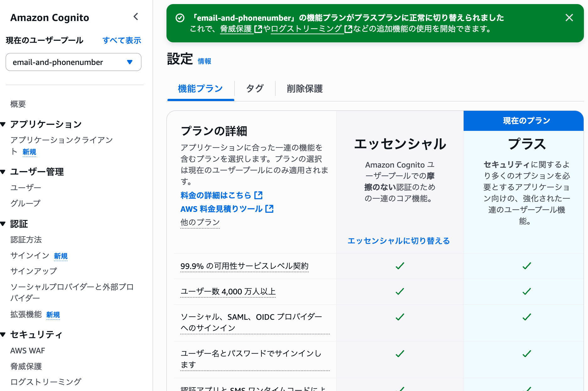Click プラス checkmark for ユーザー名とパスワード row

pyautogui.click(x=527, y=354)
